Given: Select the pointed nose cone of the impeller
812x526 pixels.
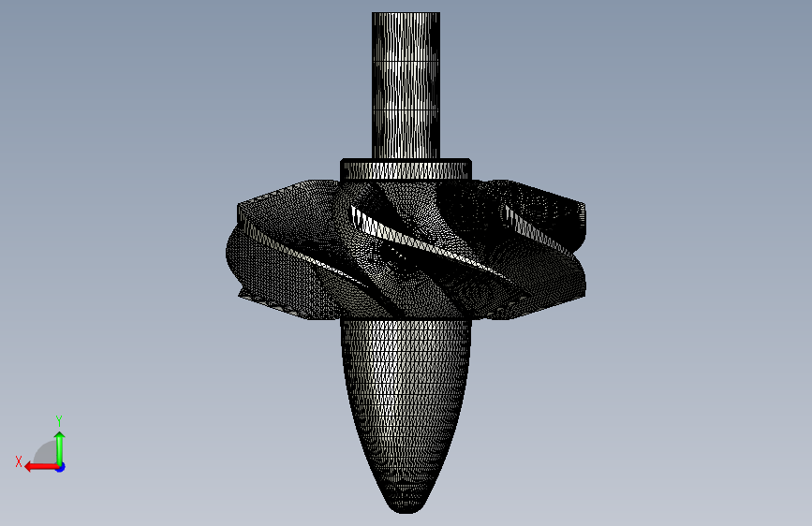Looking at the screenshot, I should click(x=406, y=415).
